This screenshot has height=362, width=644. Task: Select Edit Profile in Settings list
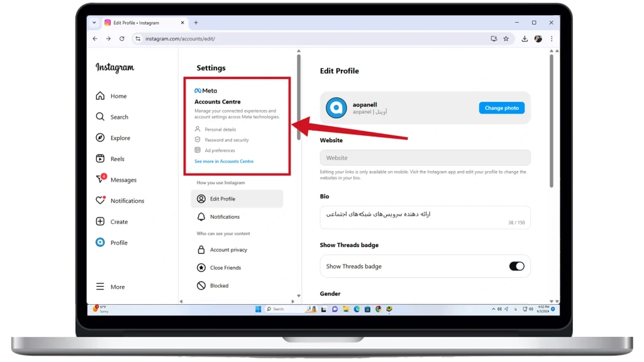click(x=237, y=199)
